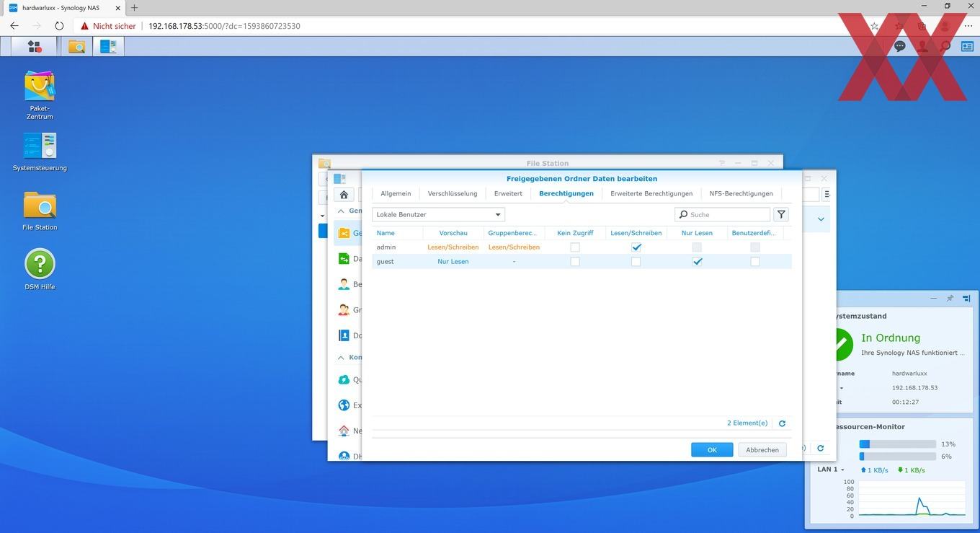Focus the Suche search field

(723, 214)
